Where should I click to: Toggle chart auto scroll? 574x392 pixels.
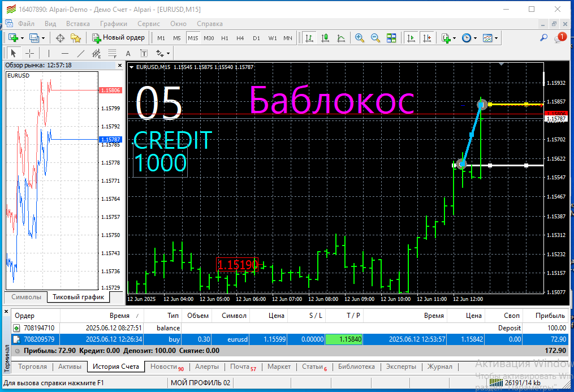click(x=411, y=38)
